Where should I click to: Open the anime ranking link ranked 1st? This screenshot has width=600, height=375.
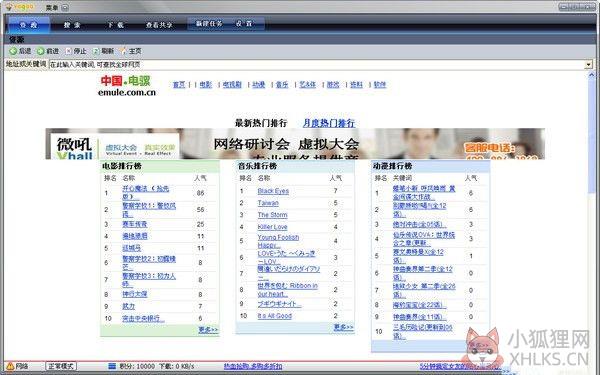point(424,192)
